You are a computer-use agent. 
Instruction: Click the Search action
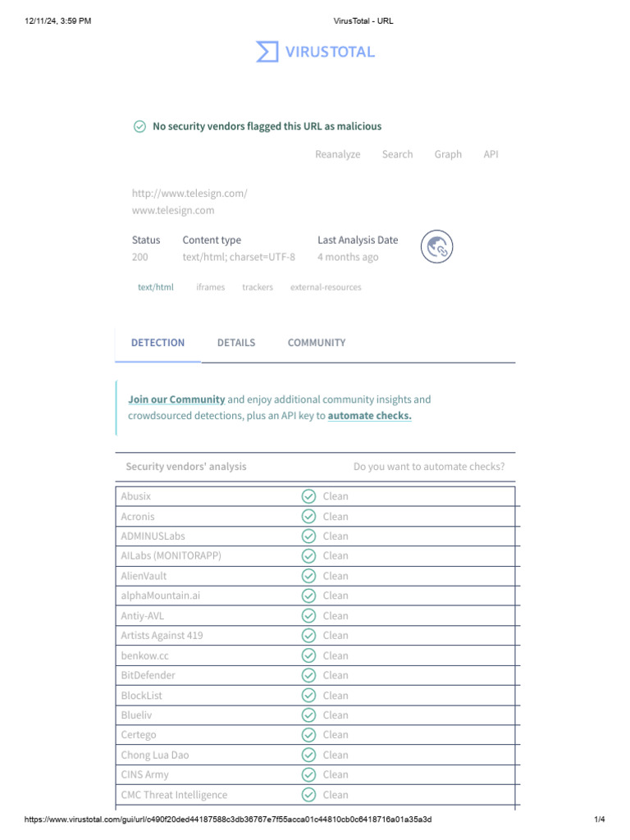[397, 154]
